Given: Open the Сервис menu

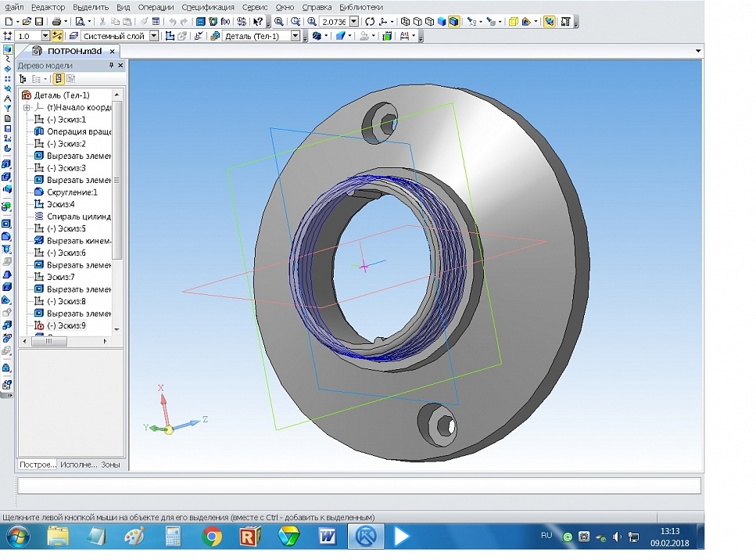Looking at the screenshot, I should click(x=254, y=7).
